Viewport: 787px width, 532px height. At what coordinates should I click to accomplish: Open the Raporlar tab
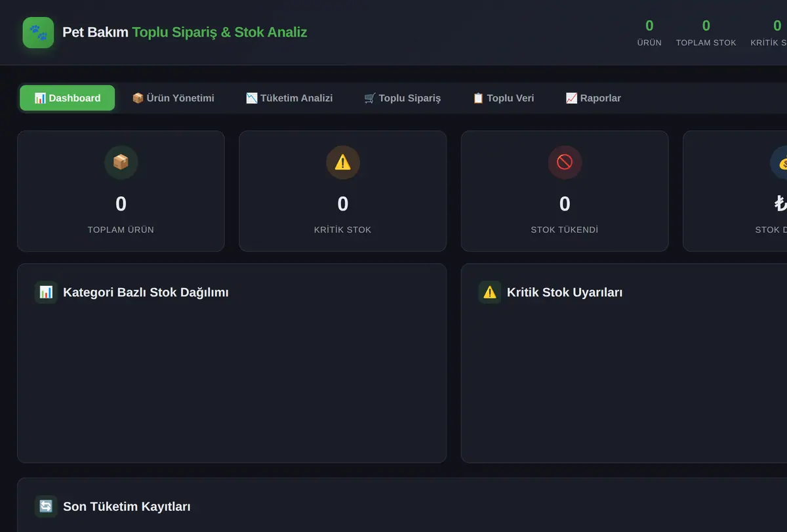tap(593, 98)
